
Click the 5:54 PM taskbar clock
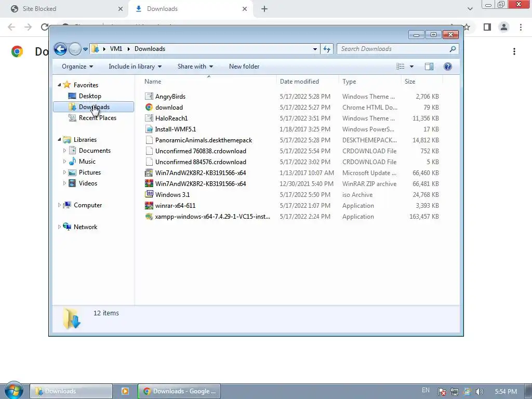tap(506, 392)
